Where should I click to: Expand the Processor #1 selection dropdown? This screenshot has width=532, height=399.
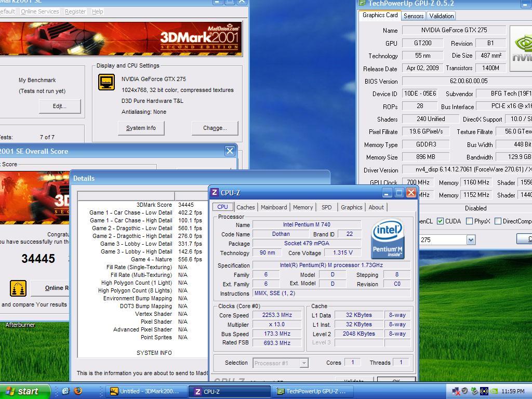click(304, 363)
